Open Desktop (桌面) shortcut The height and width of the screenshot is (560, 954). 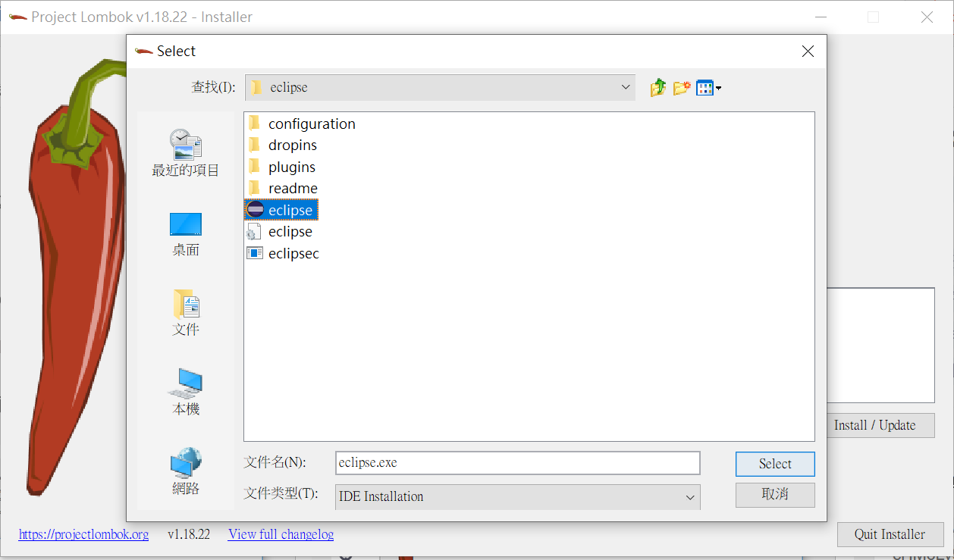[x=186, y=234]
